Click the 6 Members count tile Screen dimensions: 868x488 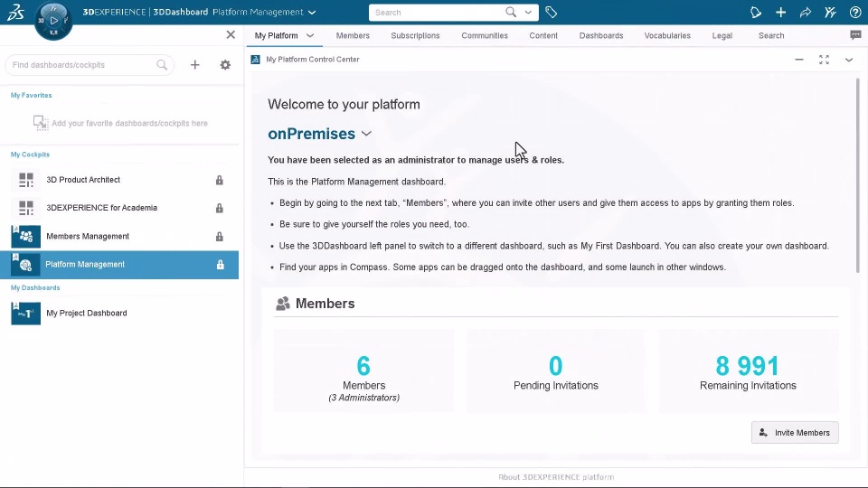pos(363,371)
